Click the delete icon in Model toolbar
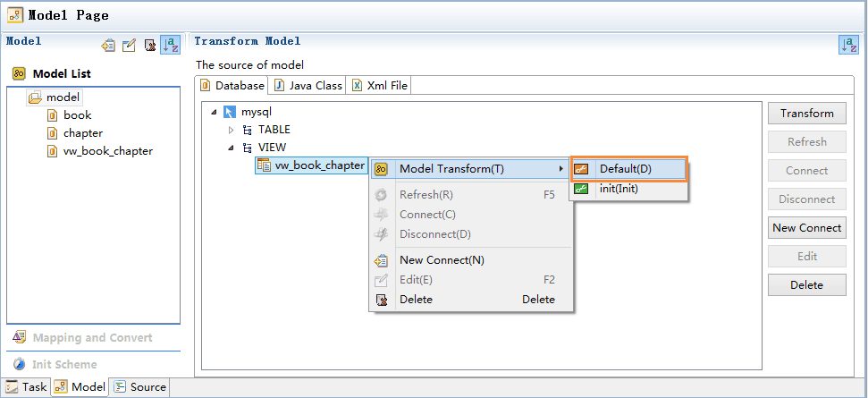 click(x=149, y=46)
